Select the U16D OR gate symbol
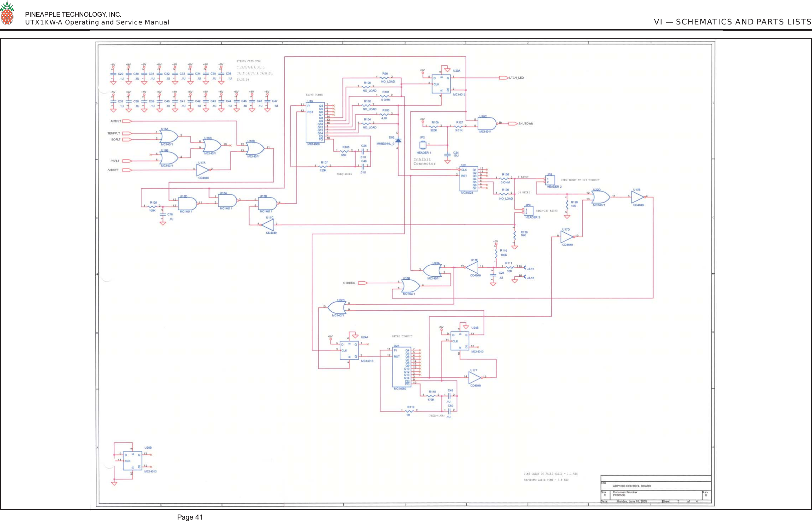 pos(255,148)
